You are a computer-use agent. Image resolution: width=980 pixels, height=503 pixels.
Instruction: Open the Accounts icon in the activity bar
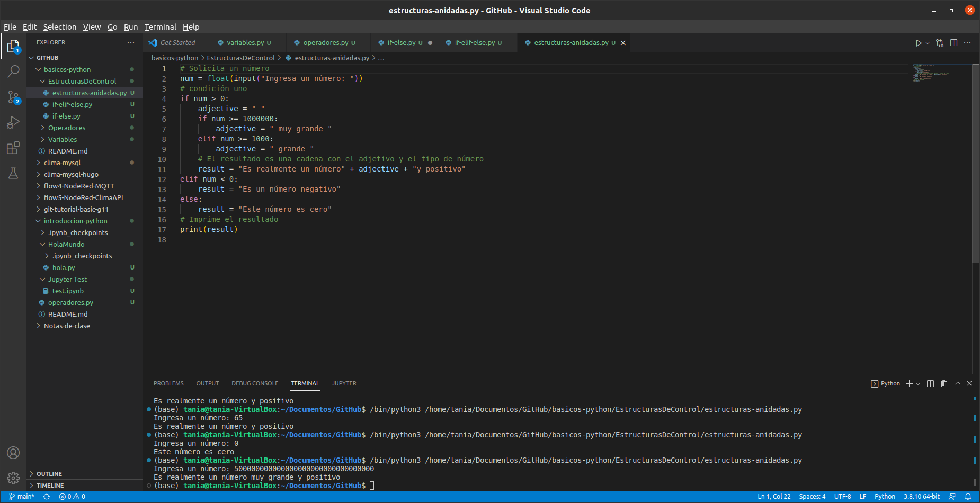(x=13, y=453)
